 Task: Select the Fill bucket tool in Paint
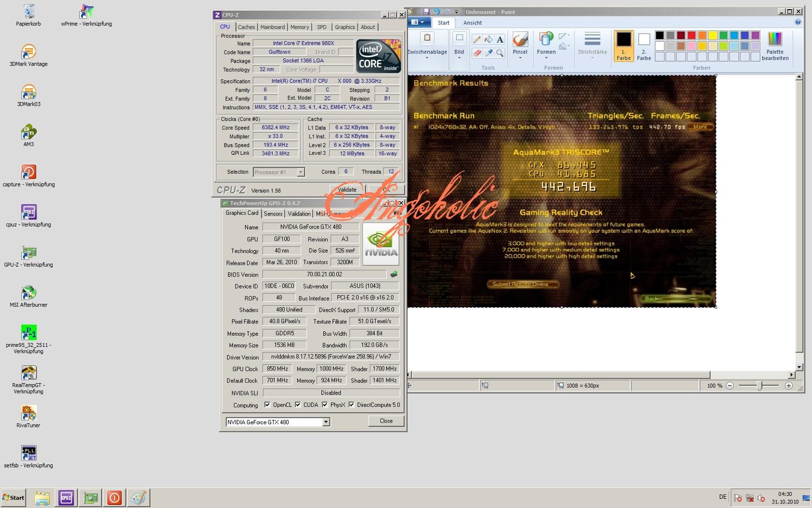[x=488, y=40]
